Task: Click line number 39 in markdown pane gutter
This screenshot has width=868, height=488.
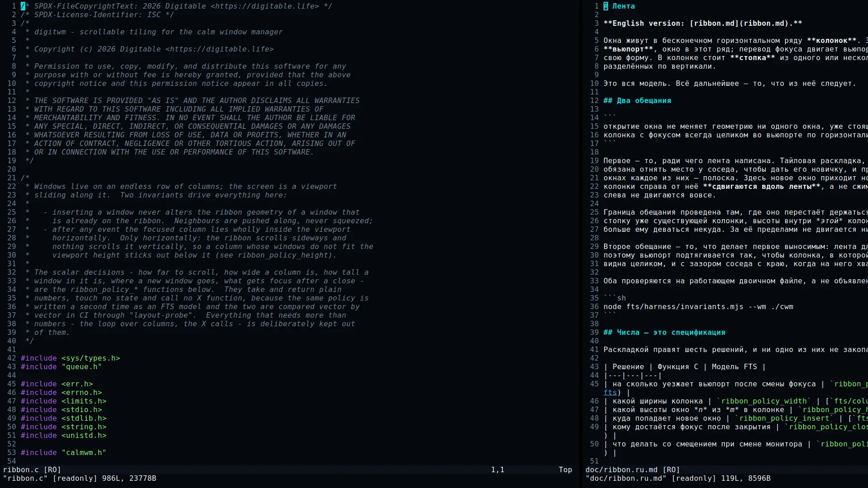Action: [594, 332]
